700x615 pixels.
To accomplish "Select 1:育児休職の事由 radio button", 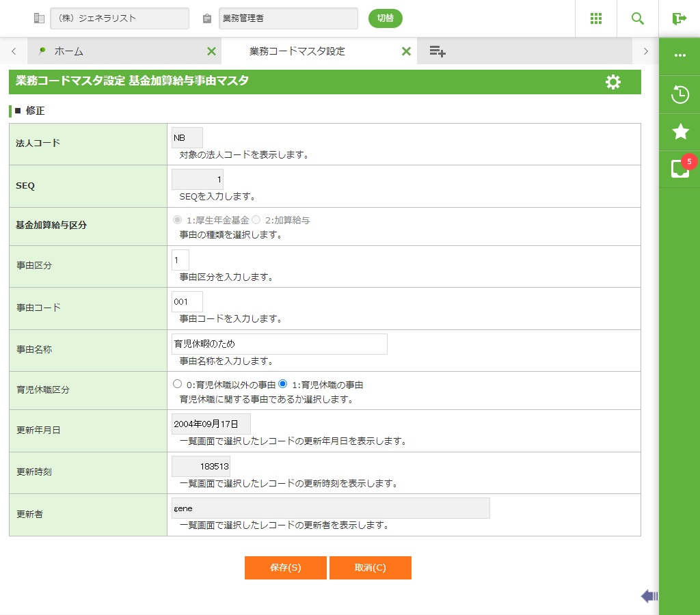I will (x=283, y=384).
